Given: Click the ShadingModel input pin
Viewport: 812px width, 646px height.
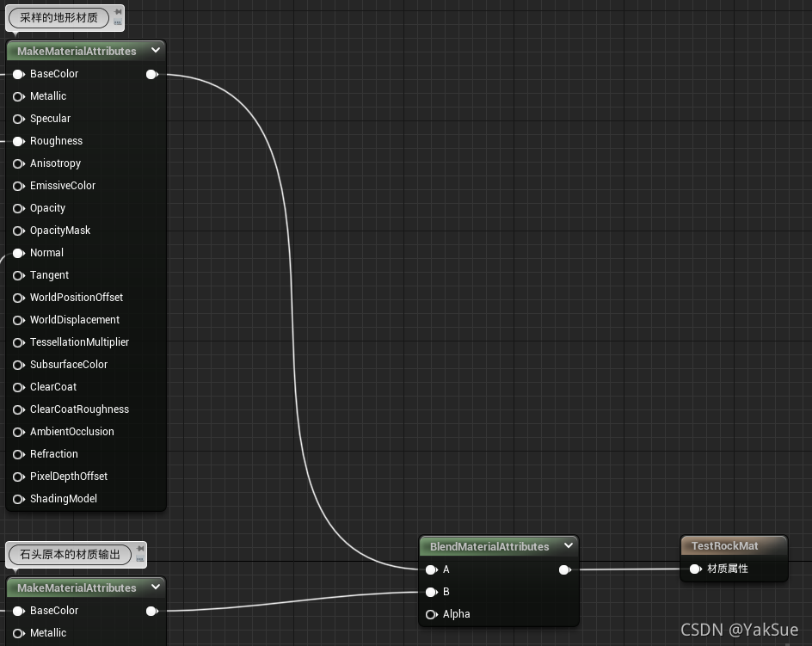Looking at the screenshot, I should tap(19, 499).
